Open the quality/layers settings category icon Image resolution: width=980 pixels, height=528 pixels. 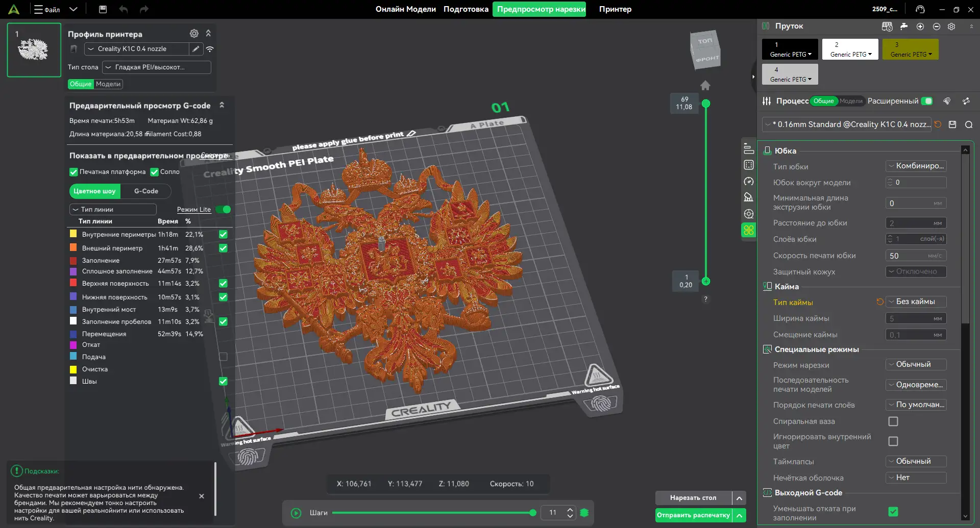[x=749, y=148]
